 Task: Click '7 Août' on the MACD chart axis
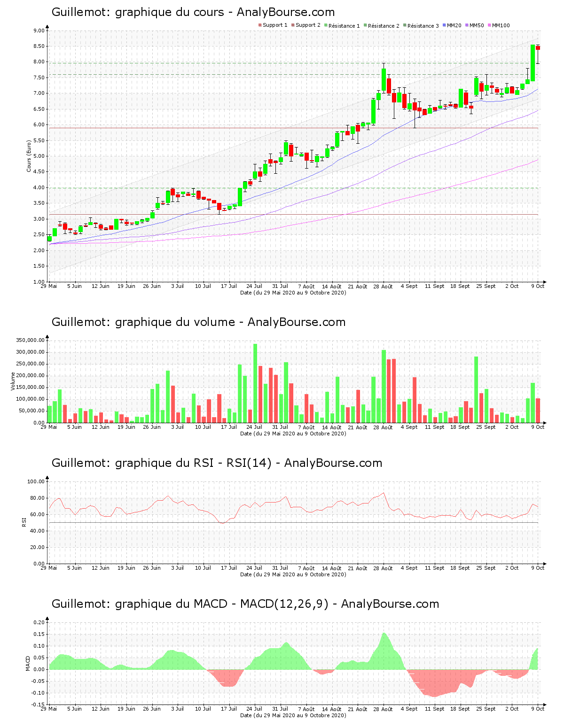click(306, 709)
